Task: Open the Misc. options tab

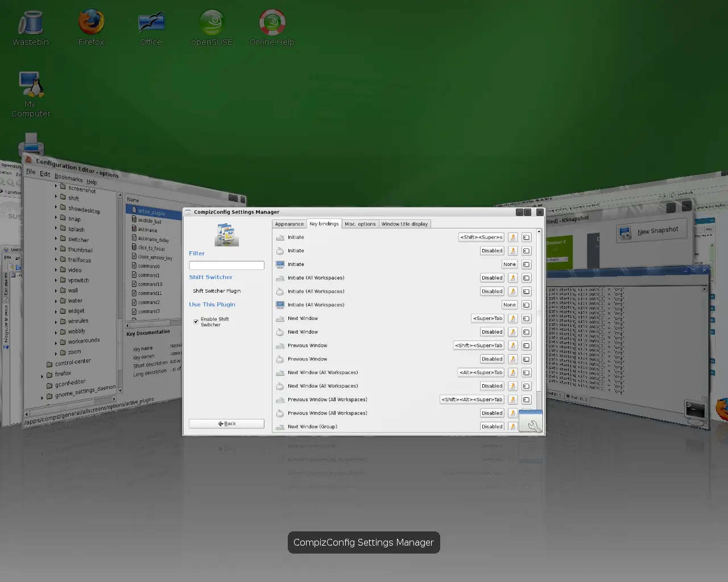Action: (360, 224)
